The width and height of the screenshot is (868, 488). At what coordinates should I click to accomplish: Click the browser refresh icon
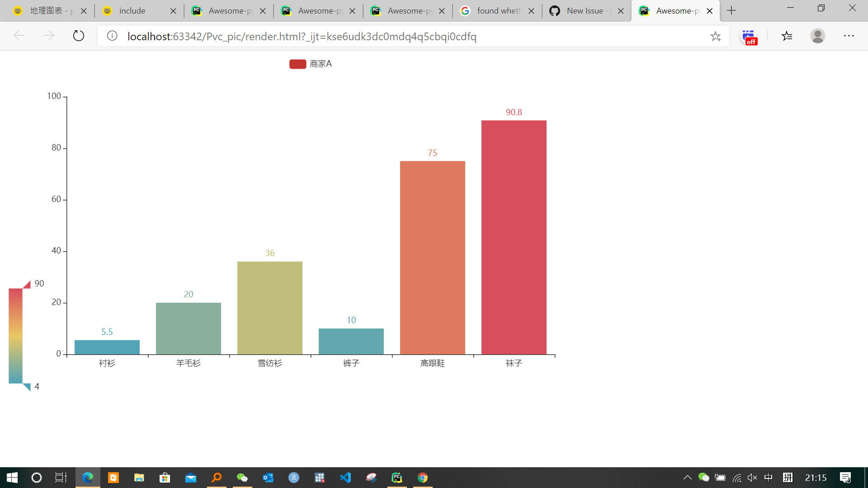click(79, 36)
